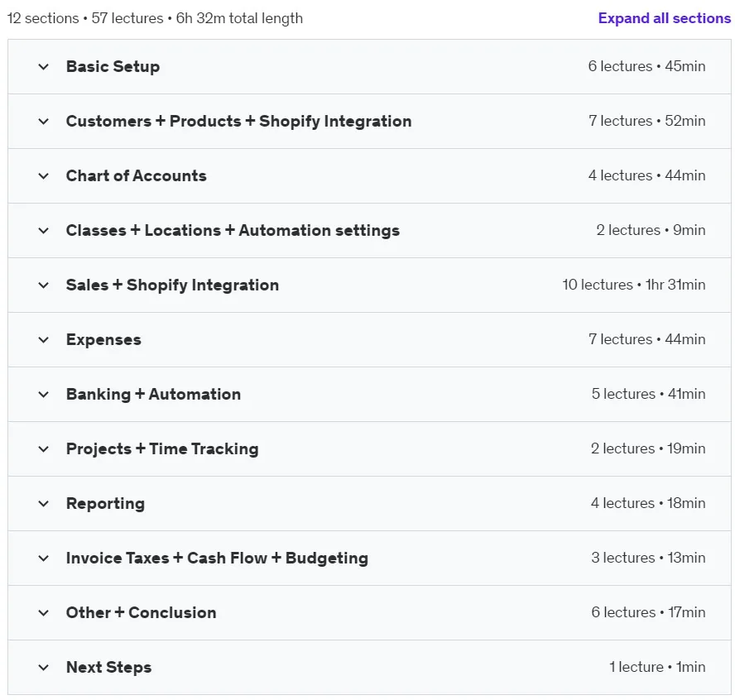This screenshot has height=700, width=735.
Task: Click the Next Steps section title
Action: click(x=108, y=667)
